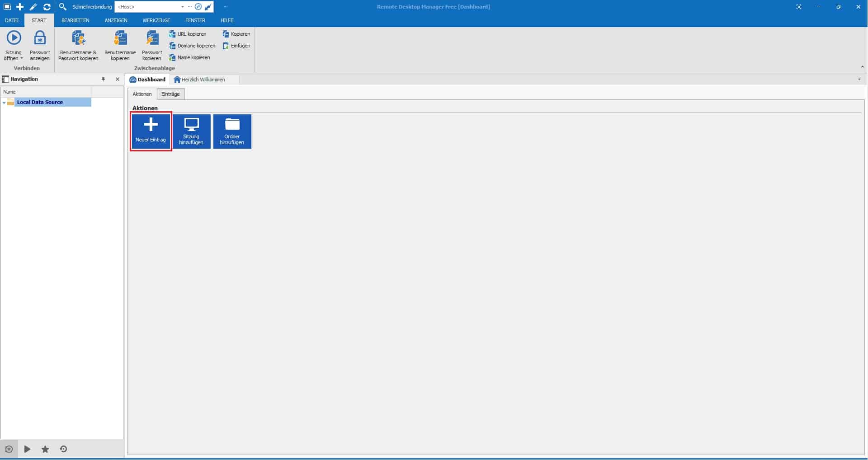The image size is (868, 460).
Task: Refresh using the circular arrows toolbar icon
Action: [47, 7]
